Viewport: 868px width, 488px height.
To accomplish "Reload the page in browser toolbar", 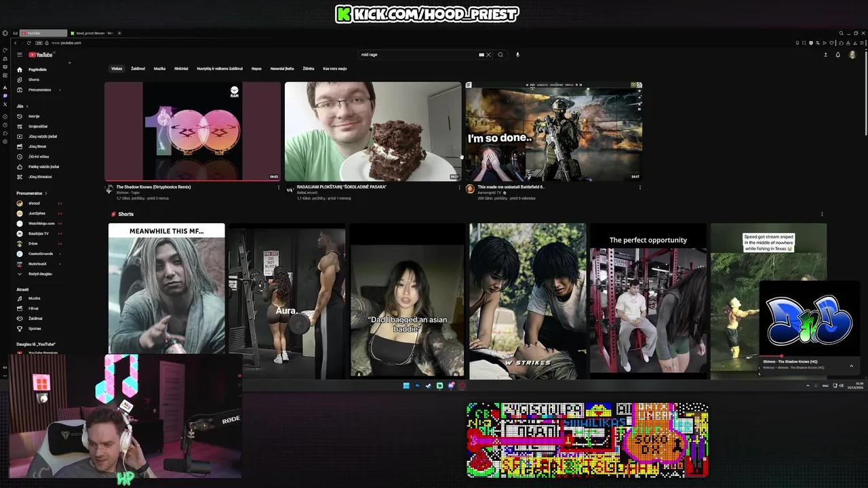I will 28,43.
